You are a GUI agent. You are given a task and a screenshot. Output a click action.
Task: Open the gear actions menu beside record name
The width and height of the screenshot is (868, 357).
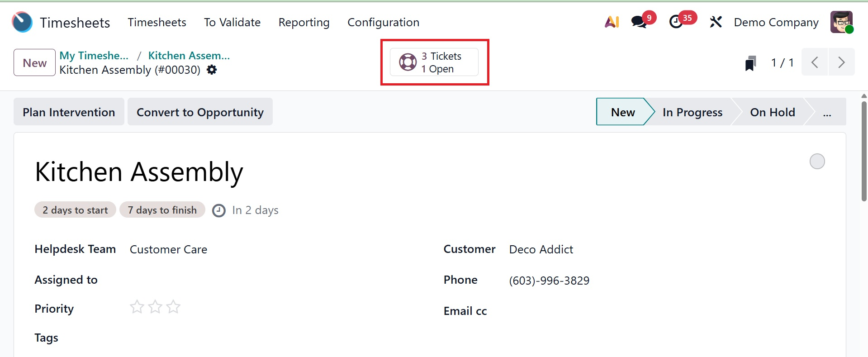point(212,70)
